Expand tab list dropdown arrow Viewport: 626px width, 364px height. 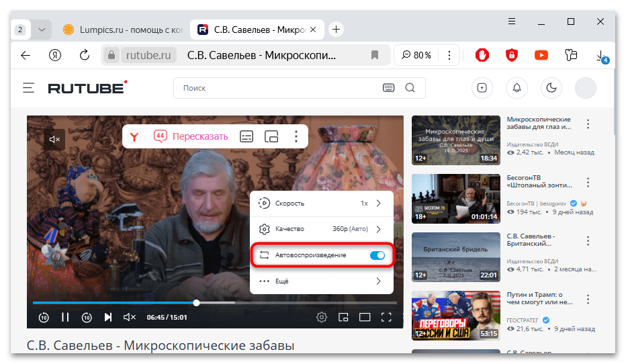coord(42,30)
